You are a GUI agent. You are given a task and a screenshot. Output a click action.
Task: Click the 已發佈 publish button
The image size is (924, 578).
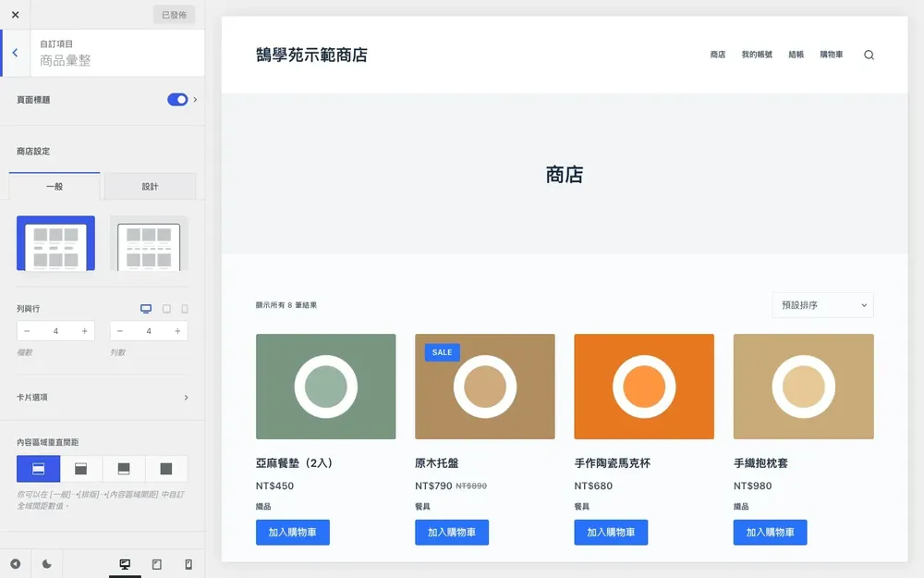[x=174, y=15]
